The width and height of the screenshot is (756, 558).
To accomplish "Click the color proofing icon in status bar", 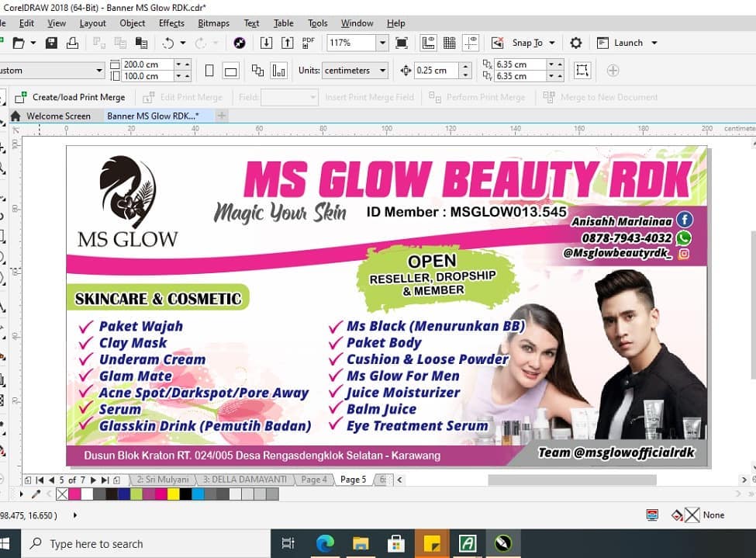I will click(652, 515).
